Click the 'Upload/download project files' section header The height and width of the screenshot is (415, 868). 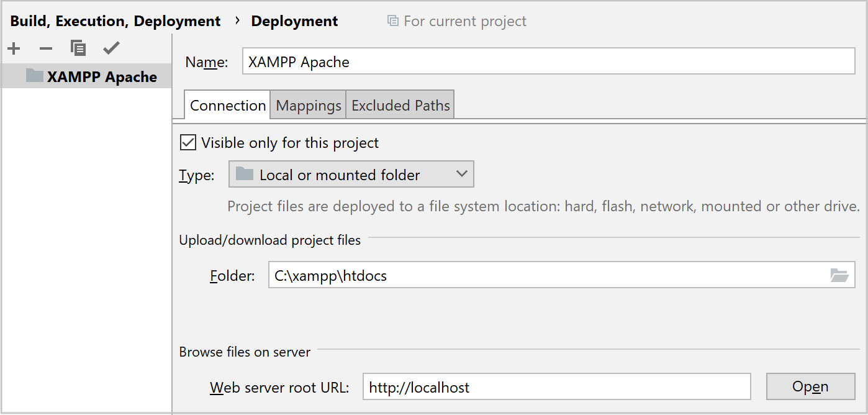(270, 240)
